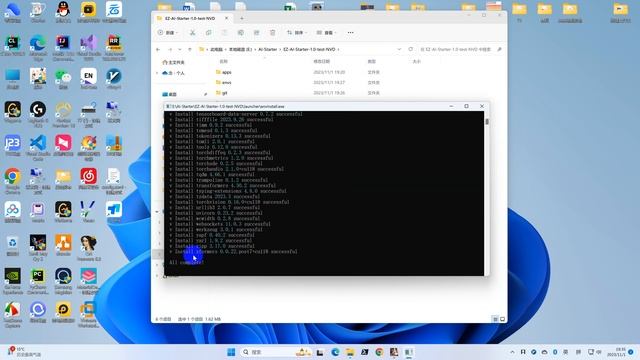The image size is (640, 360).
Task: Select the apps folder in file list
Action: pos(227,72)
